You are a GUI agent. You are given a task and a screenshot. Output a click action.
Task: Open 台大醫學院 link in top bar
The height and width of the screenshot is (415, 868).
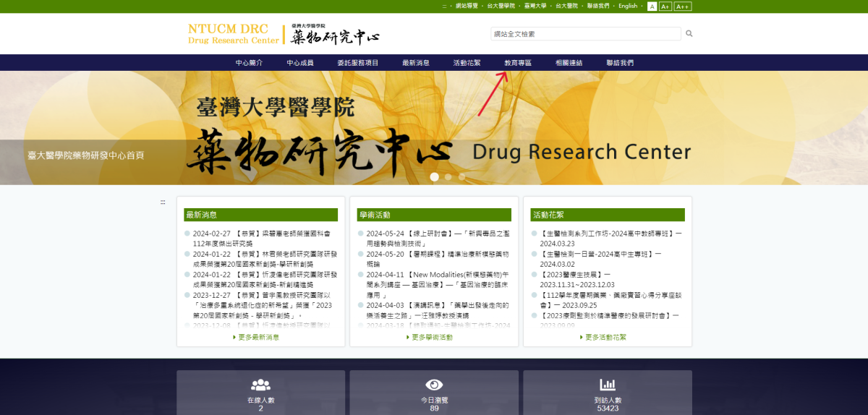tap(501, 6)
